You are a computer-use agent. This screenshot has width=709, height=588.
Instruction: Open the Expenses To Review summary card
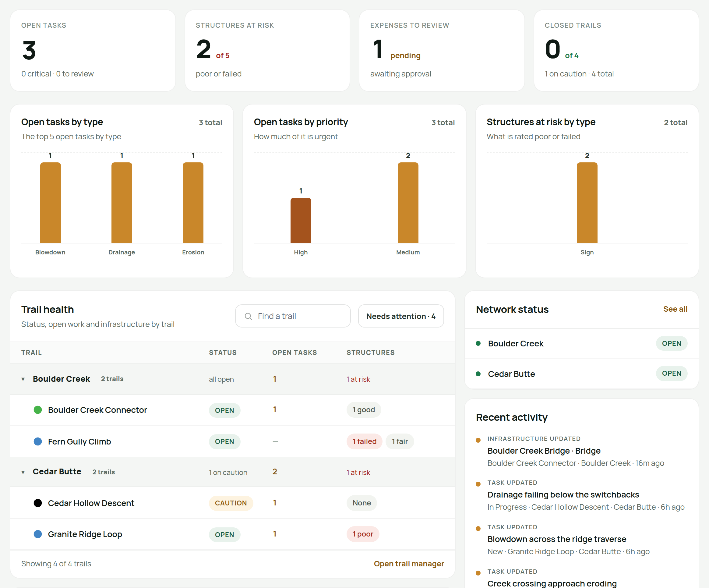(442, 50)
